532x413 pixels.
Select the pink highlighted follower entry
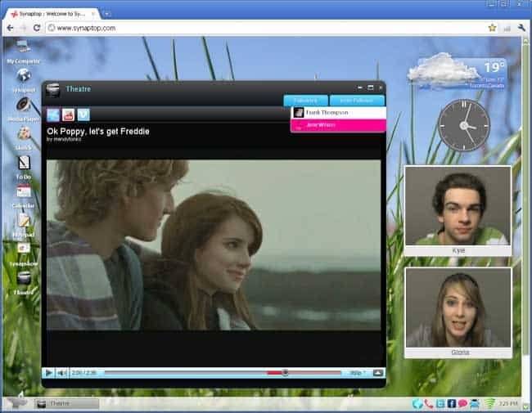click(339, 125)
